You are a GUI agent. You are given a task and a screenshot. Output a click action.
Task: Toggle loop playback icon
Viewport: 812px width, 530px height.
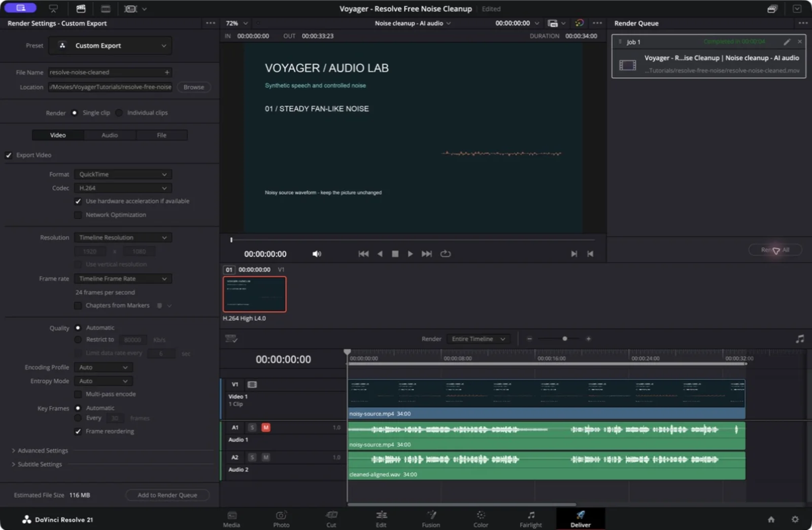446,254
